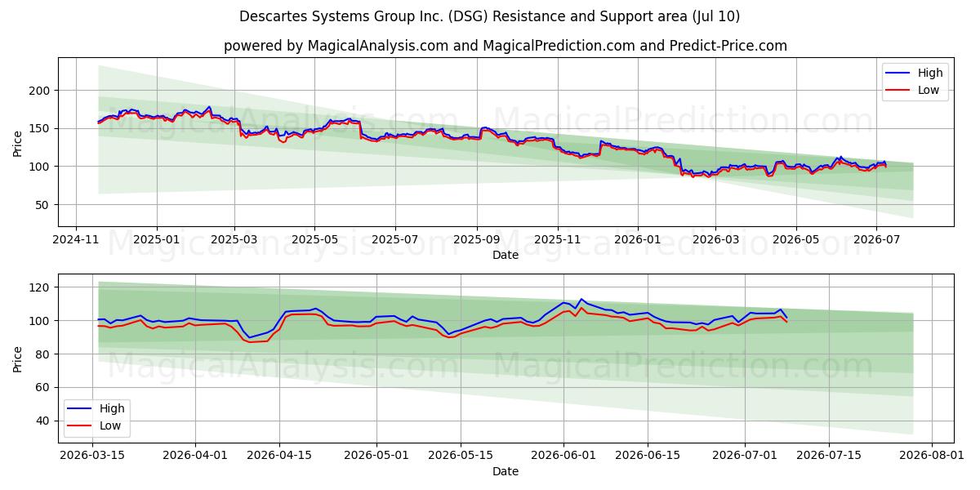Screen dimensions: 980x490
Task: Click the 2025-09 date tick label
Action: [477, 241]
